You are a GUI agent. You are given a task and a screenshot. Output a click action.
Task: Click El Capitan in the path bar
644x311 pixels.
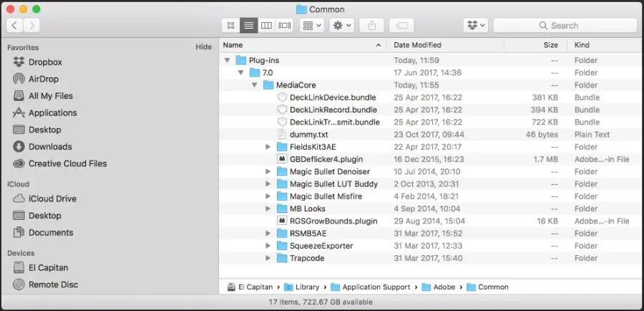point(250,287)
